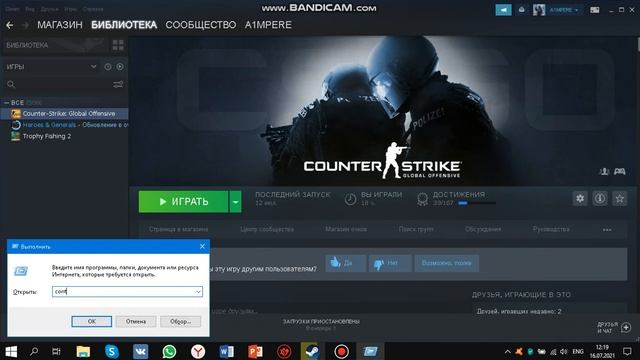Screen dimensions: 640x360
Task: Click the Нет thumbs-down button
Action: tap(390, 263)
